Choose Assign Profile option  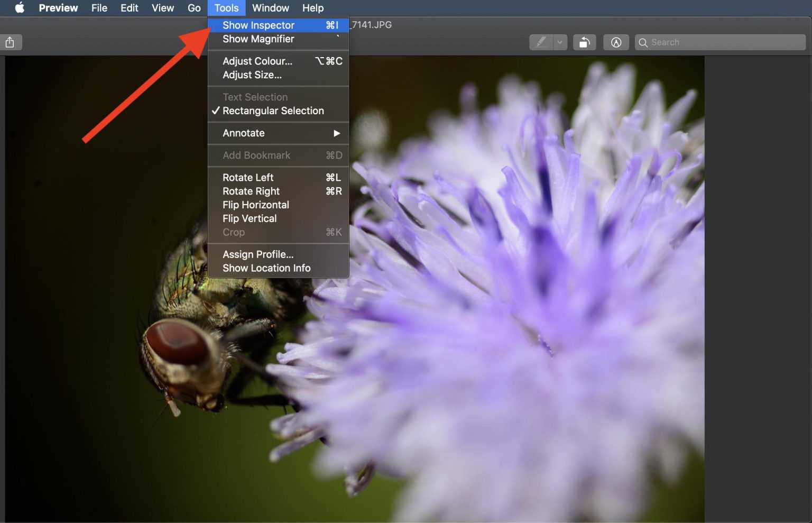pos(258,254)
